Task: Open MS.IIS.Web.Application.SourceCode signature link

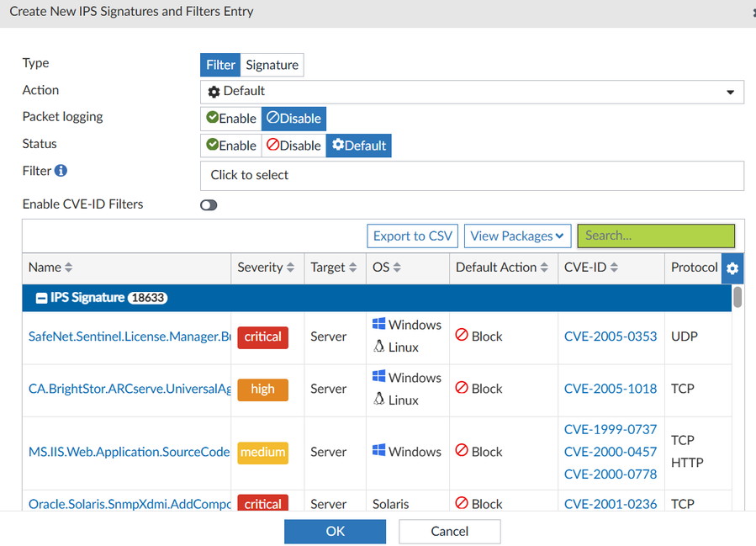Action: coord(130,452)
